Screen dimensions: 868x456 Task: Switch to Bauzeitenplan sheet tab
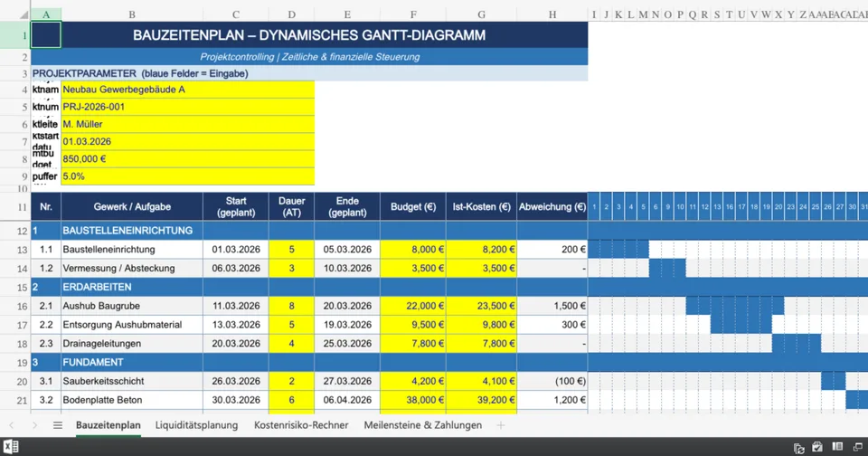pos(108,425)
